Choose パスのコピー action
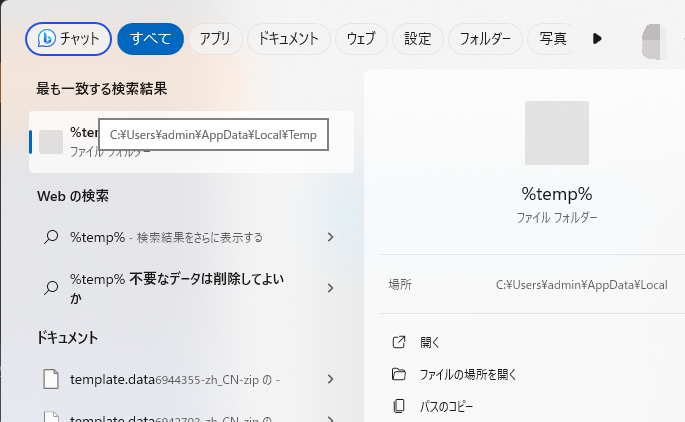Viewport: 685px width, 422px height. 446,406
